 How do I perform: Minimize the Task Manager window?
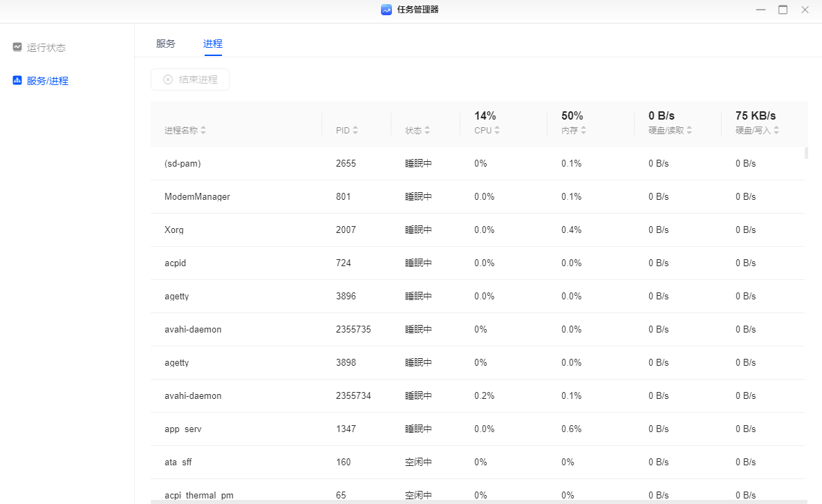click(760, 10)
